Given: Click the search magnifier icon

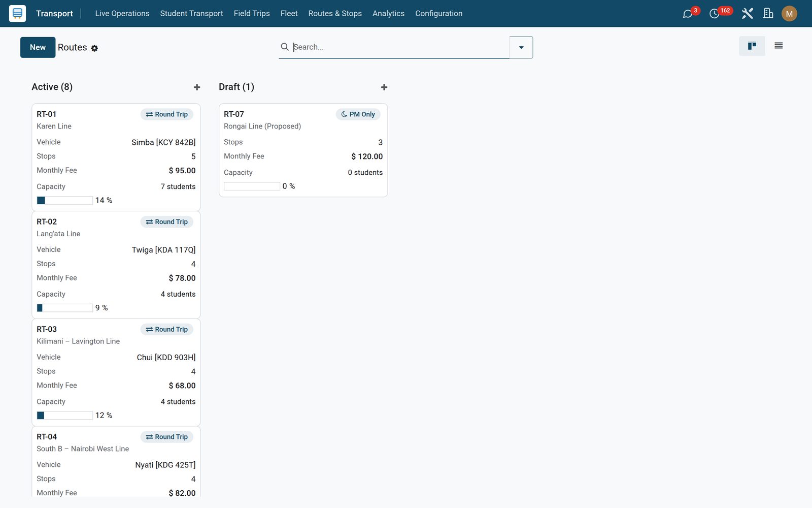Looking at the screenshot, I should point(285,47).
